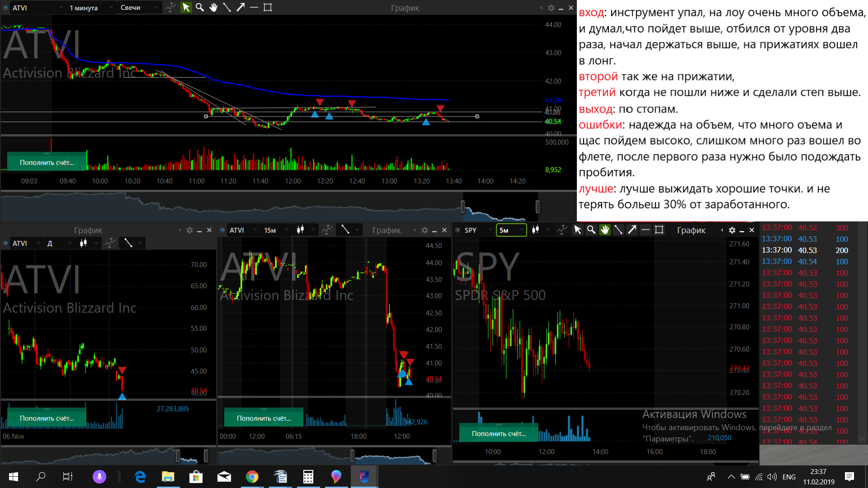Open the 'Д' timeframe dropdown in daily chart

(59, 243)
